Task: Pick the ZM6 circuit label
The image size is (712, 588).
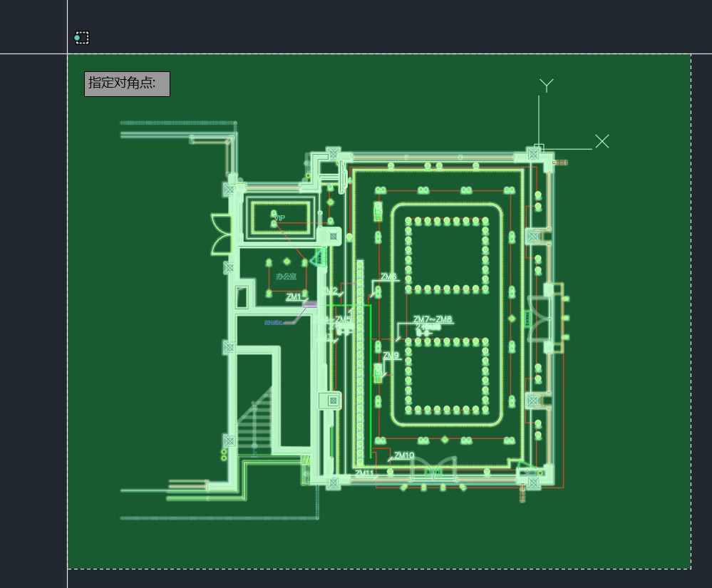Action: [388, 277]
